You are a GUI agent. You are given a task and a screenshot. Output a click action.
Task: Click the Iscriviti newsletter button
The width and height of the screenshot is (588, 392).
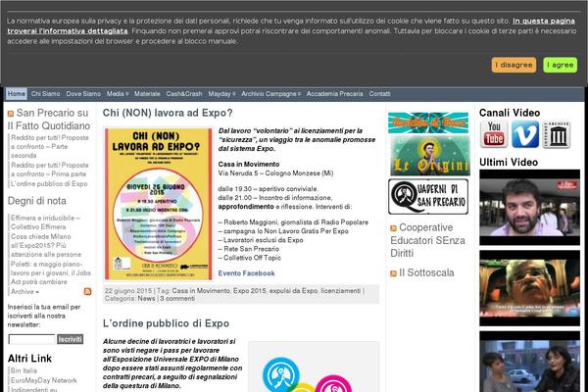(71, 339)
